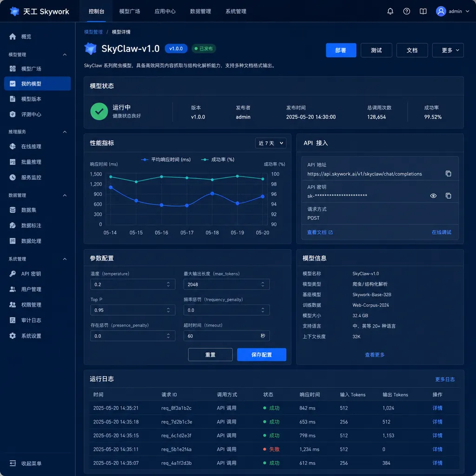Open 详情 for request req_5b1e2f4a
This screenshot has height=476, width=476.
pyautogui.click(x=437, y=450)
